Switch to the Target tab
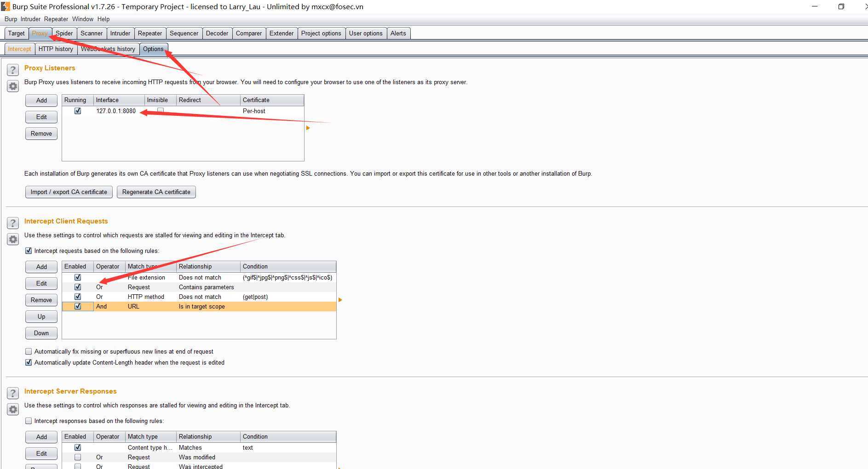Screen dimensions: 868x469 click(x=17, y=33)
